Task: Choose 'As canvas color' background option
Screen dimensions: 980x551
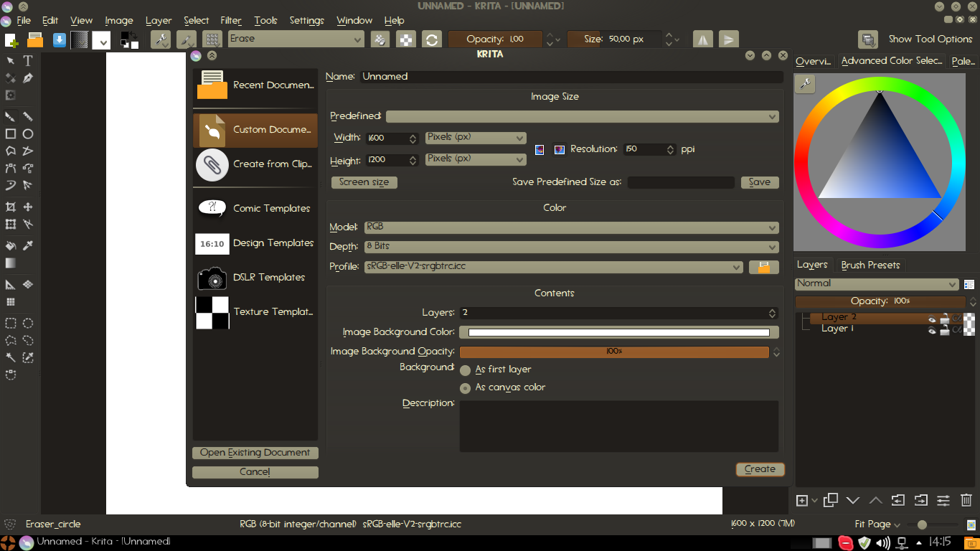Action: point(465,388)
